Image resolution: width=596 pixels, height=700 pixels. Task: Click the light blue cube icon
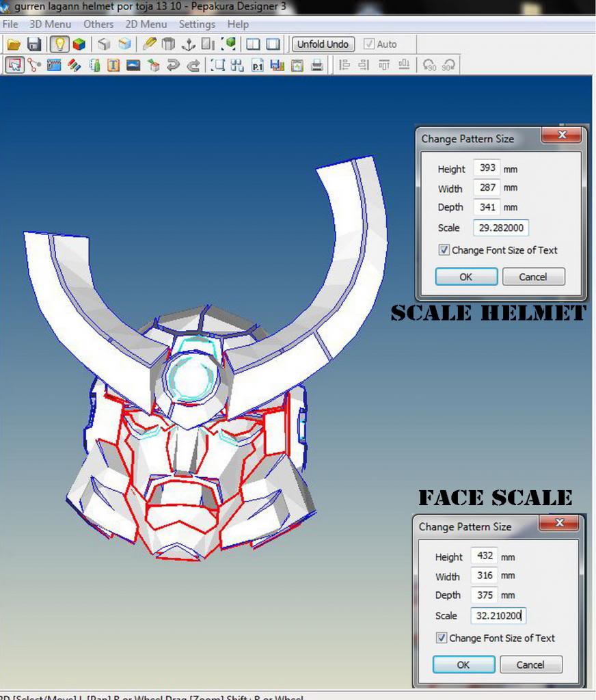point(125,44)
